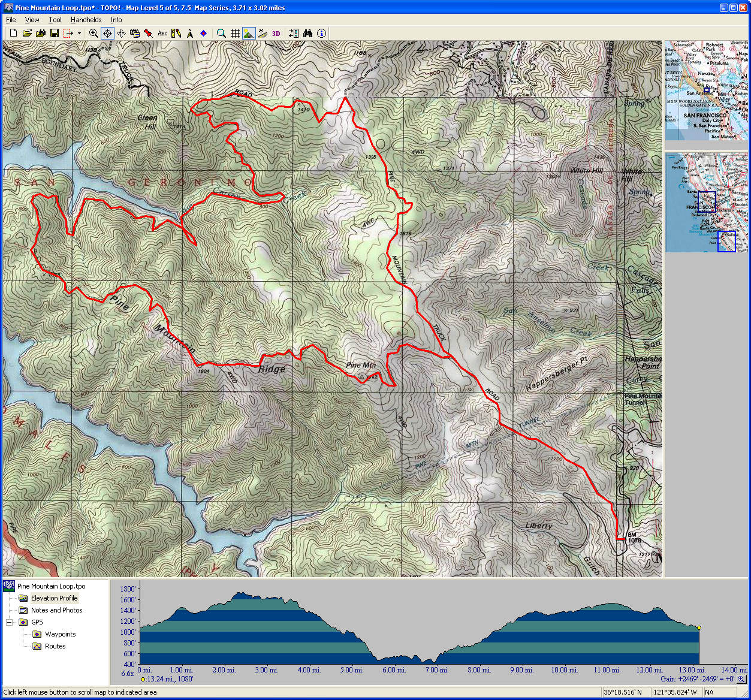Image resolution: width=751 pixels, height=700 pixels.
Task: Toggle the shaded relief button
Action: tap(248, 34)
